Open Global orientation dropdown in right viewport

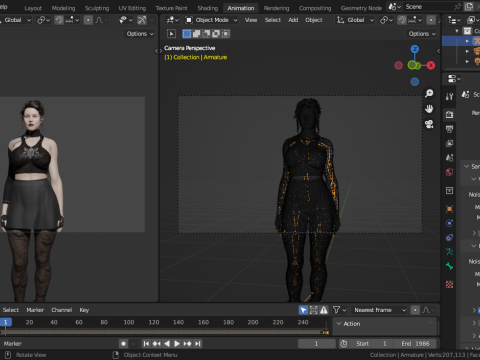point(355,20)
